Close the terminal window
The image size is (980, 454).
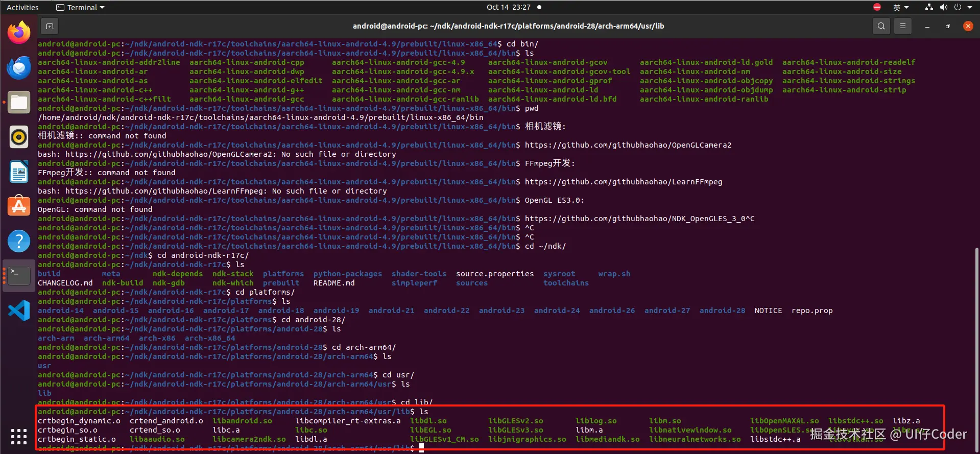pos(968,26)
